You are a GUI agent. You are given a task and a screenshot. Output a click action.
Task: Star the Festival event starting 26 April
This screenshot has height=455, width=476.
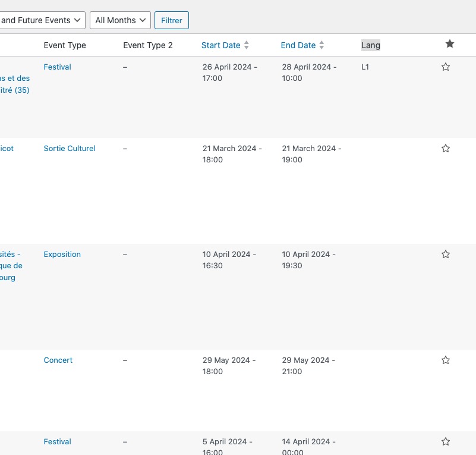pyautogui.click(x=445, y=67)
